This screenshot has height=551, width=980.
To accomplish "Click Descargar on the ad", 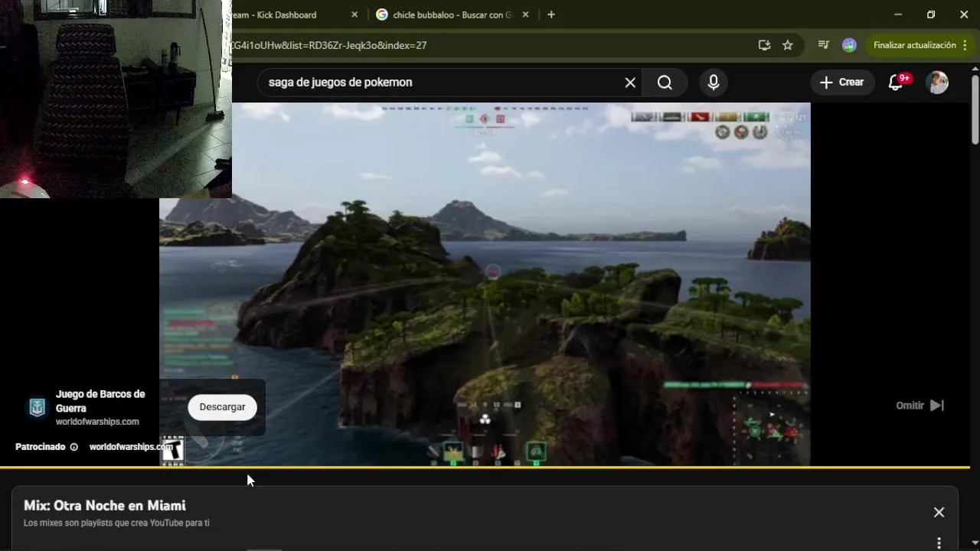I will [x=222, y=407].
